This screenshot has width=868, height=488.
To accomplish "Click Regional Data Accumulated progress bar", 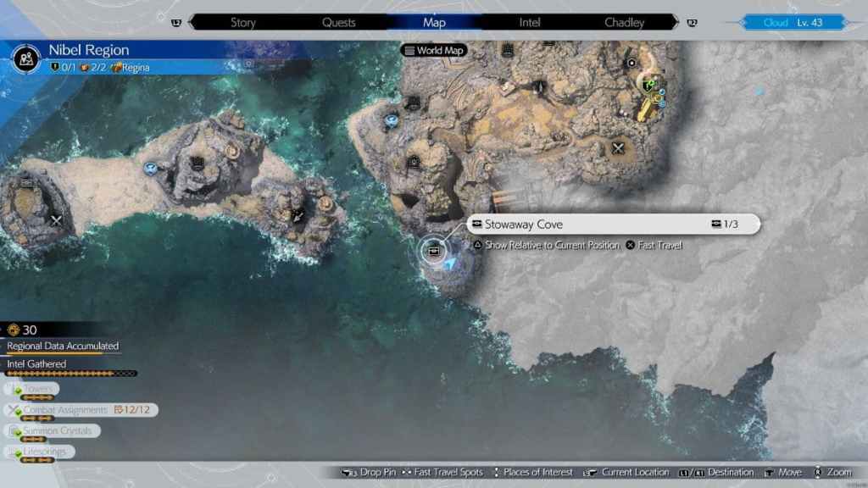I will point(63,352).
